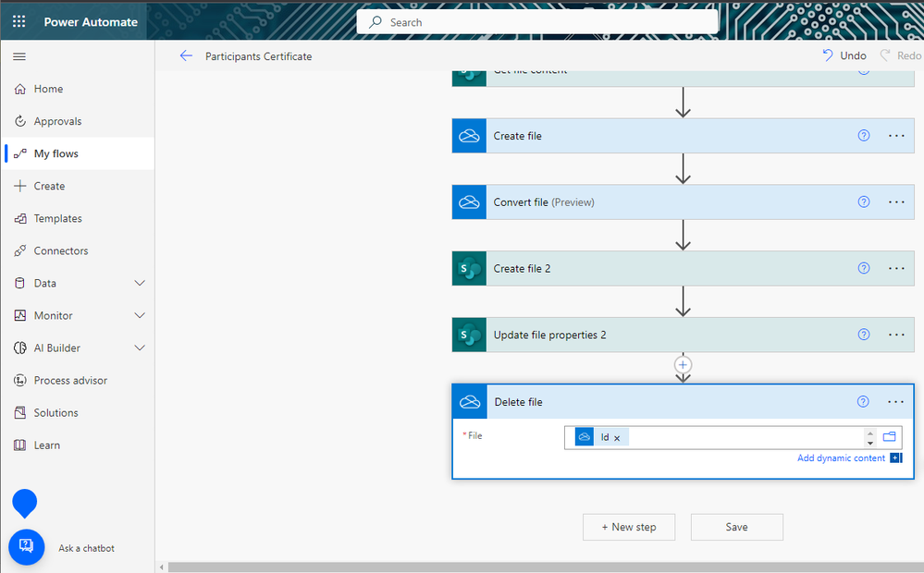Insert a step using the plus circle above Delete file
Image resolution: width=924 pixels, height=573 pixels.
(683, 365)
